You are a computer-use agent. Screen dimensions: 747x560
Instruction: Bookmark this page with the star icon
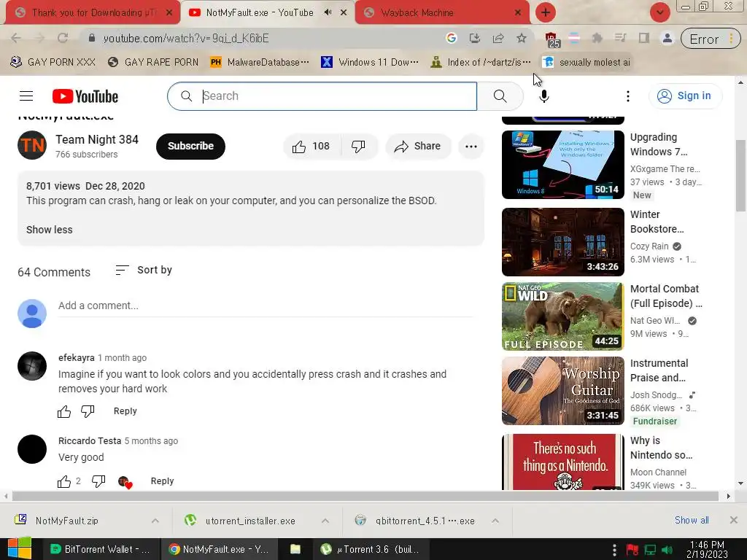click(522, 38)
